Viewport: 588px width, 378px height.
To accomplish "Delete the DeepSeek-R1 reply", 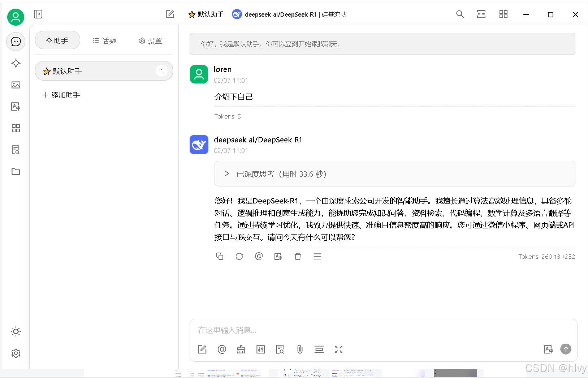I will [298, 256].
